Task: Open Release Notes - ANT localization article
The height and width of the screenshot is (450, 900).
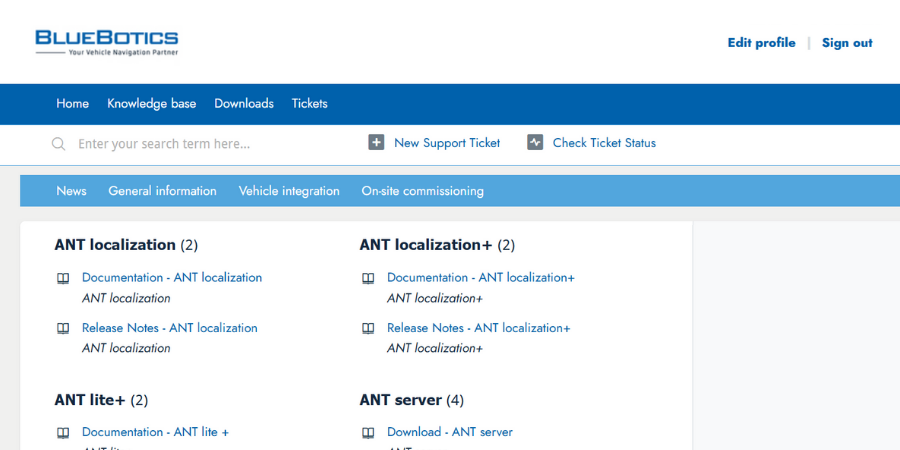Action: [x=170, y=328]
